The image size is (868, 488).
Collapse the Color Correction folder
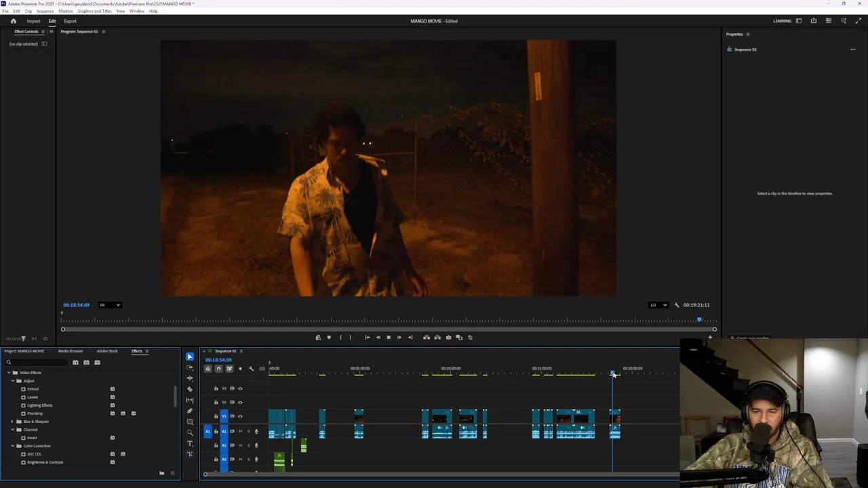12,446
